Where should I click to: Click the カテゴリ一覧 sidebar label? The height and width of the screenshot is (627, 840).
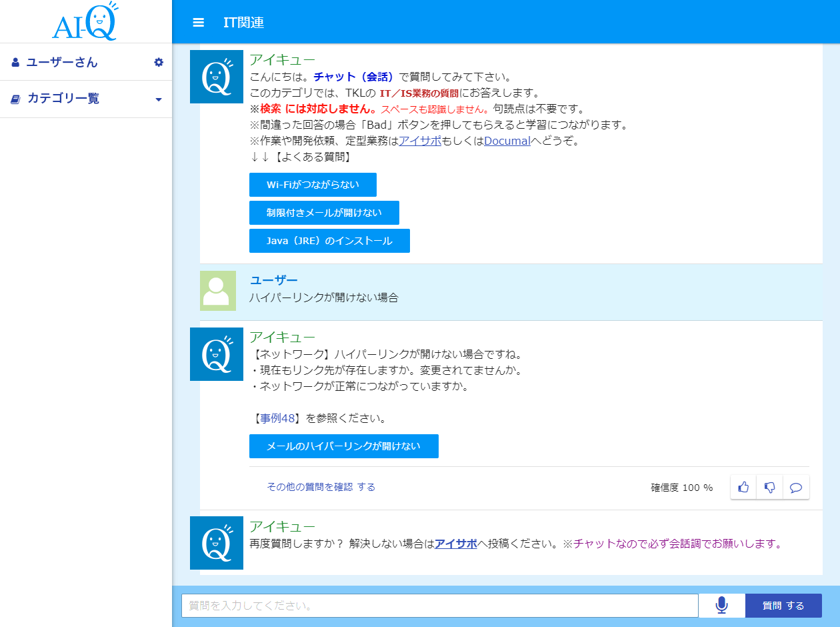(63, 99)
